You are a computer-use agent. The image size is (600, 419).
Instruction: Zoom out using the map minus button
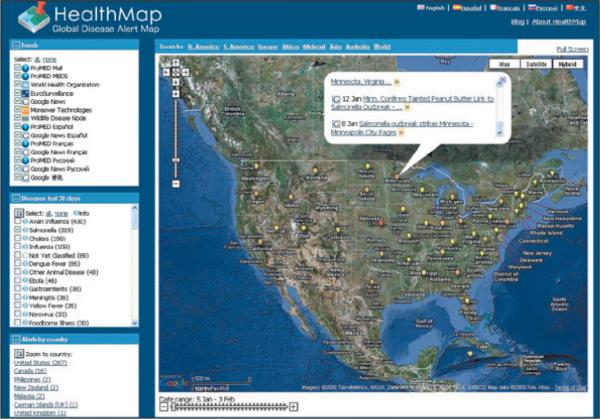click(176, 184)
